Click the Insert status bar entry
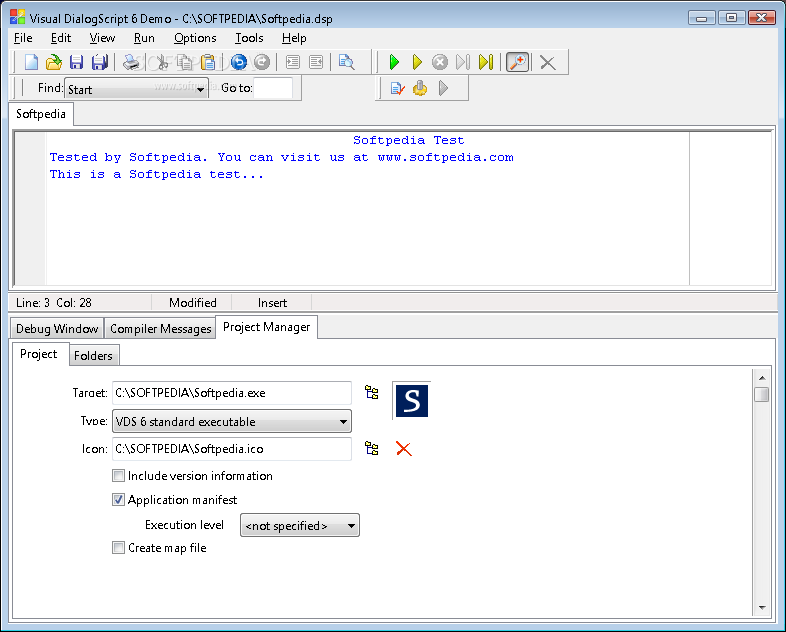786x632 pixels. click(272, 303)
